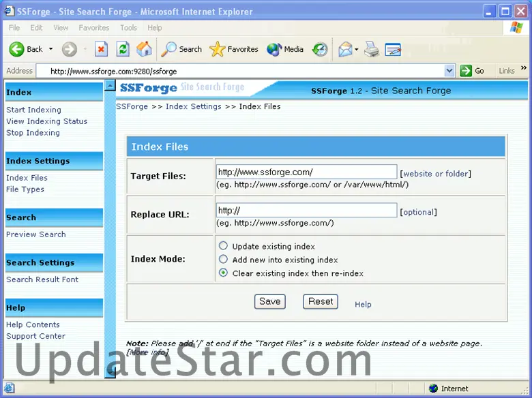The width and height of the screenshot is (532, 398).
Task: Open the Favorites menu
Action: tap(94, 28)
